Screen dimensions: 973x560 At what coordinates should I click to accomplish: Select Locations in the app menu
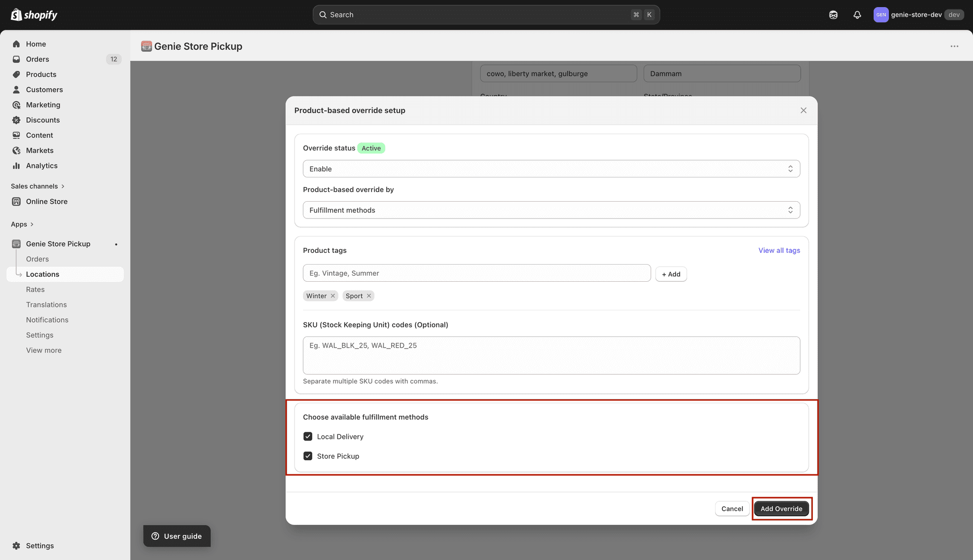[x=65, y=274]
